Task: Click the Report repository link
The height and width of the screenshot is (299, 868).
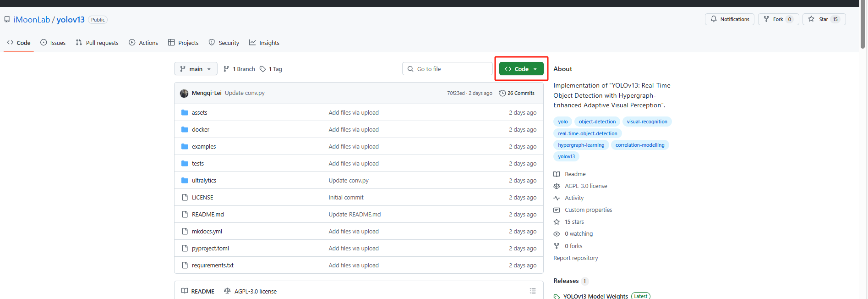Action: coord(576,258)
